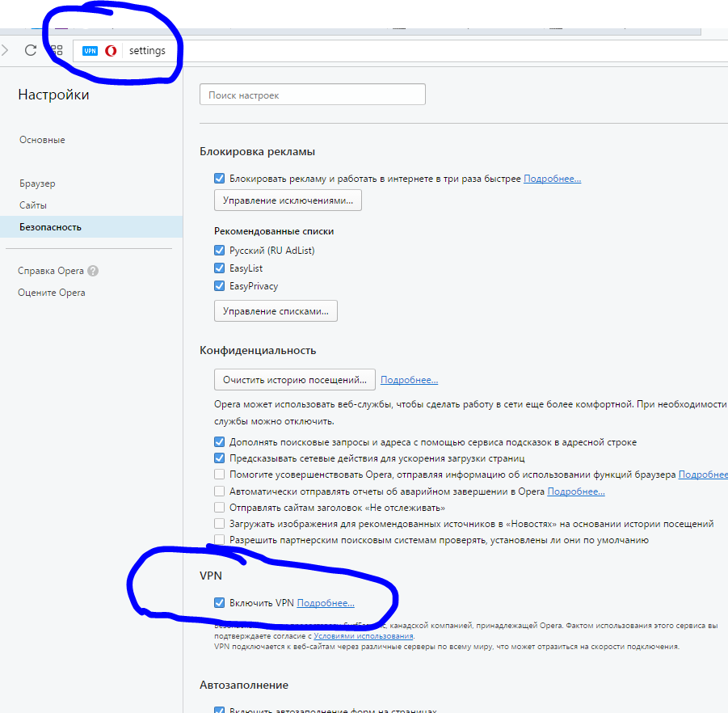The height and width of the screenshot is (713, 728).
Task: Open Справка Opera help link
Action: point(51,271)
